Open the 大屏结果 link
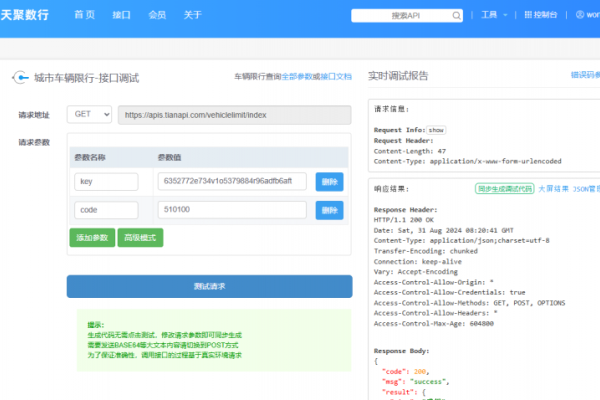Image resolution: width=600 pixels, height=400 pixels. [x=553, y=189]
